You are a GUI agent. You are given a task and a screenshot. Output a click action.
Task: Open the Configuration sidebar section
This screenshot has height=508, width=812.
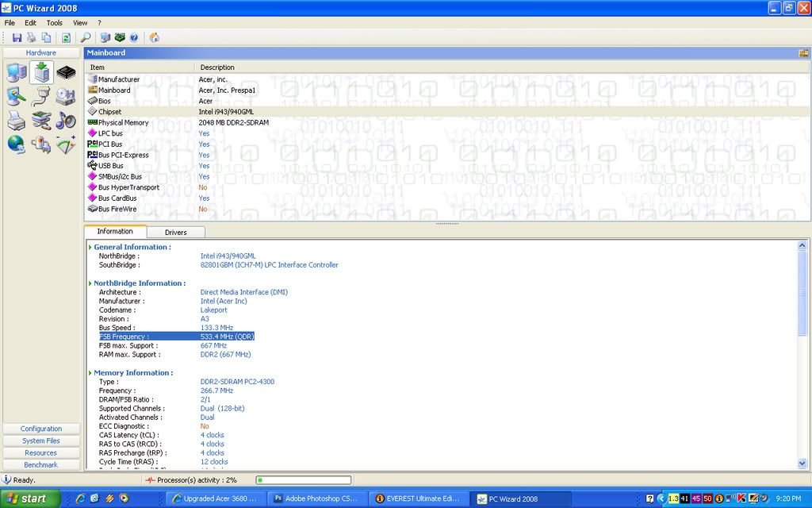pyautogui.click(x=41, y=429)
